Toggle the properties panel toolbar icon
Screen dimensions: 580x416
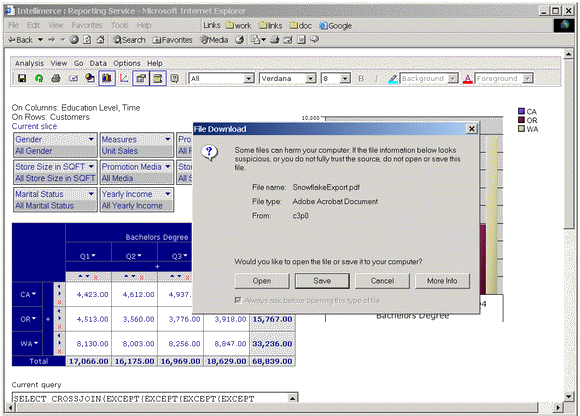[141, 78]
